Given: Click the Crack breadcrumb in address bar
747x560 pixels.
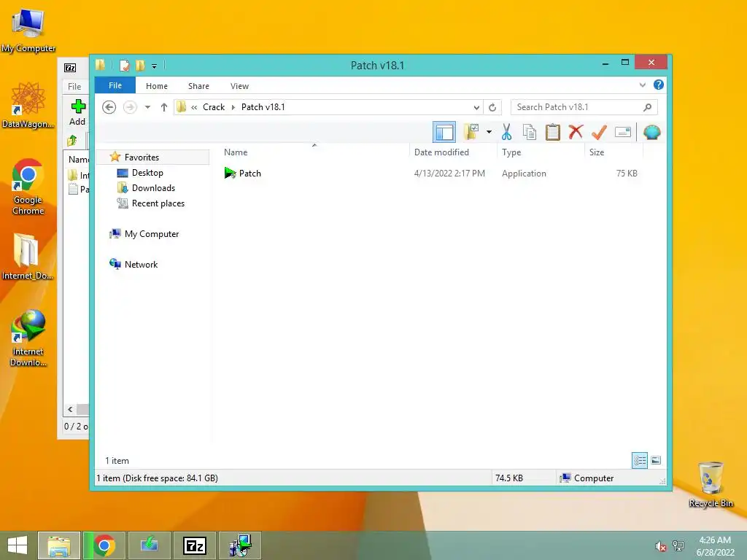Looking at the screenshot, I should (x=214, y=107).
